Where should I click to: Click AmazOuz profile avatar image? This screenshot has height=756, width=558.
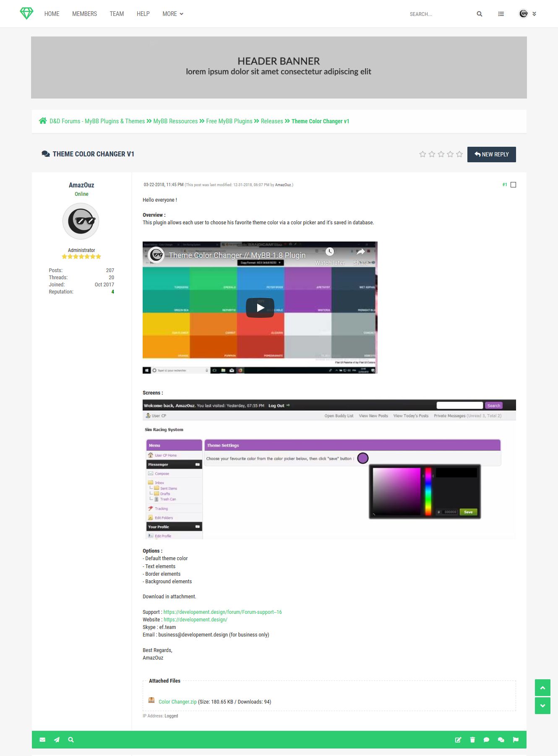click(81, 221)
